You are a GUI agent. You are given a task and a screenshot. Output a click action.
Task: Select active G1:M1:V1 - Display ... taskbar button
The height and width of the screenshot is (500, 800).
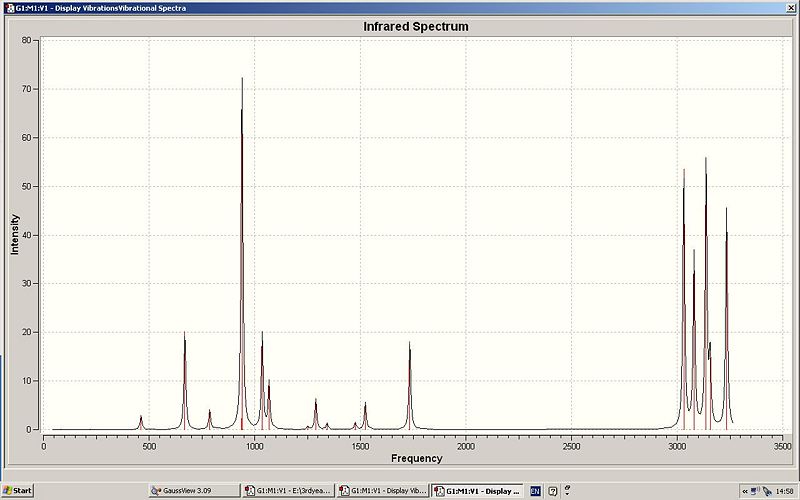click(x=477, y=491)
